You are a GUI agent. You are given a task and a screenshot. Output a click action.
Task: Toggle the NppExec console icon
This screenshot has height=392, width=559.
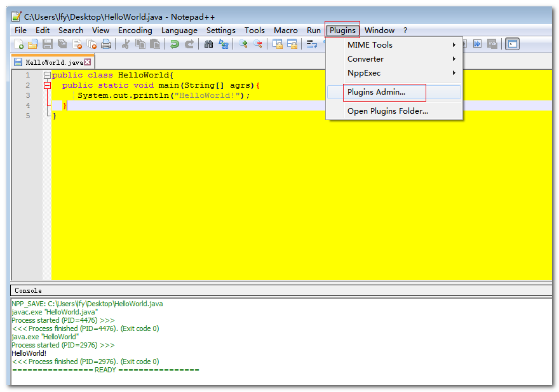point(512,44)
